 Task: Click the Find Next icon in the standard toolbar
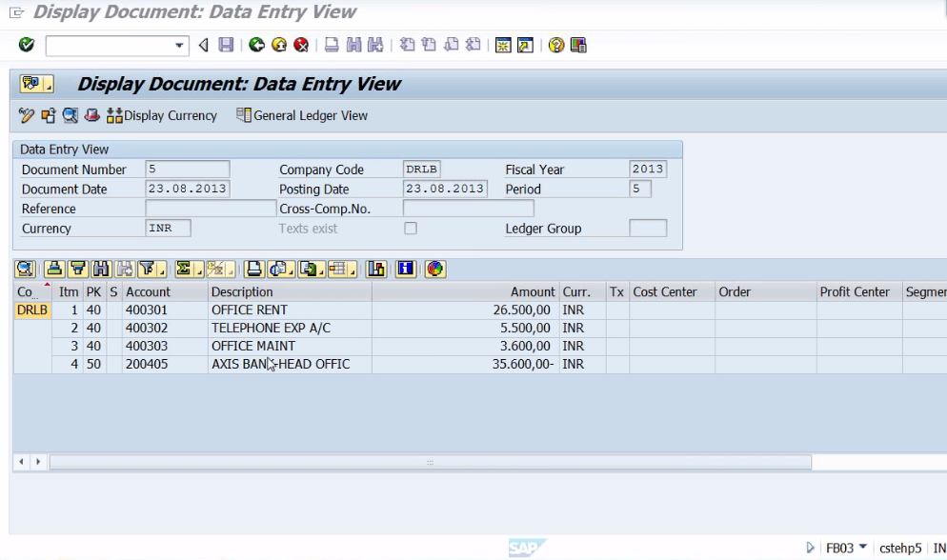click(x=375, y=46)
